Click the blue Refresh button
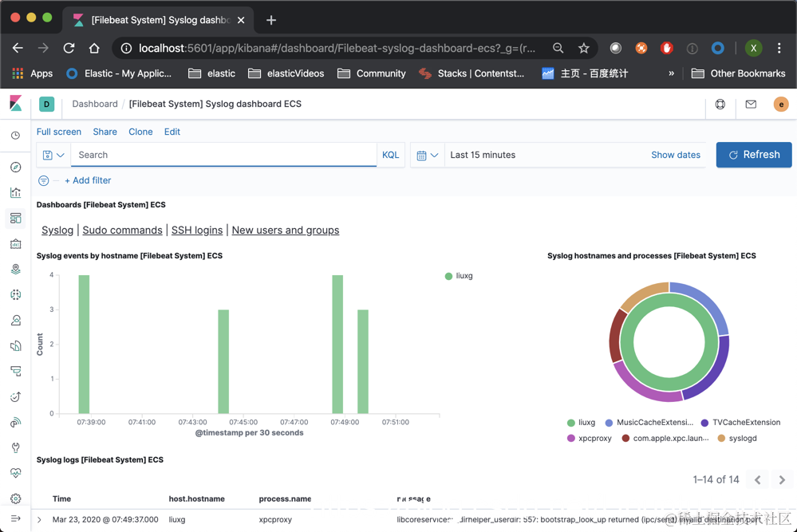Screen dimensions: 797x532 (x=754, y=155)
